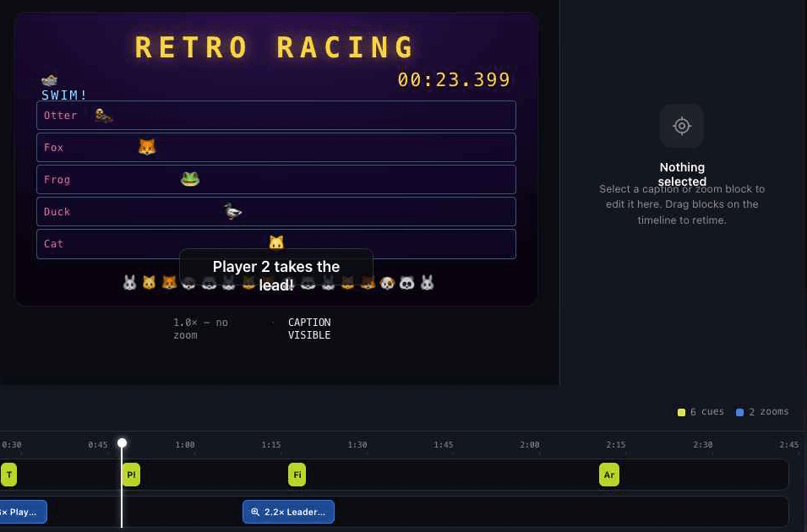The image size is (807, 532).
Task: Click the fox emoji in the Fox lane
Action: pyautogui.click(x=147, y=147)
